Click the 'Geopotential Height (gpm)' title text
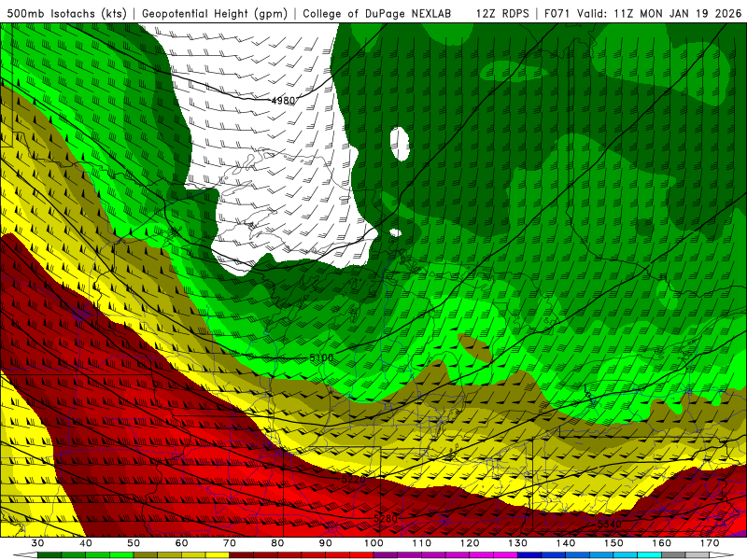The height and width of the screenshot is (560, 747). tap(215, 13)
